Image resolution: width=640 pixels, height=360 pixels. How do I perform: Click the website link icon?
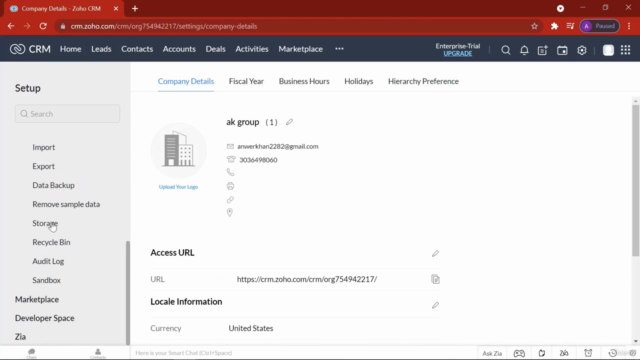click(x=230, y=200)
